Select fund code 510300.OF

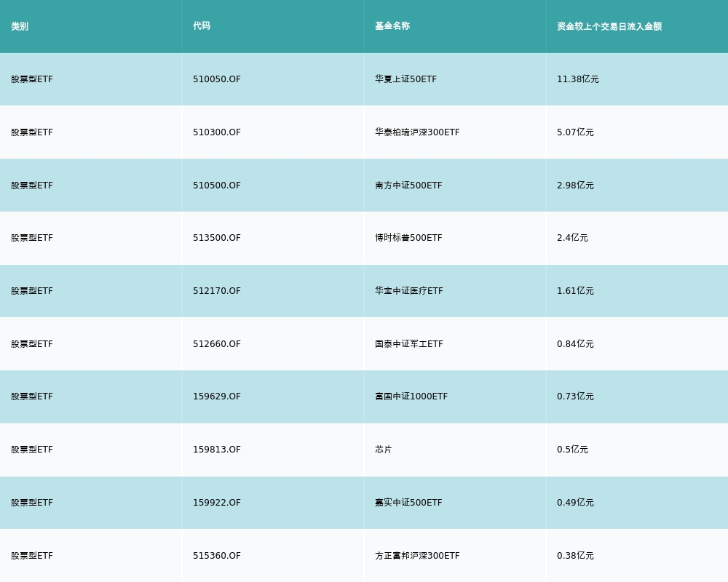[217, 132]
